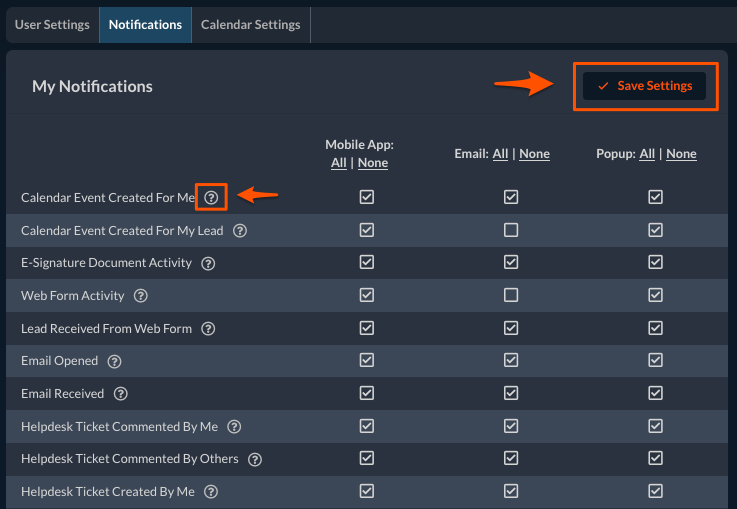
Task: Toggle Popup for Helpdesk Ticket Commented By Others
Action: [x=655, y=458]
